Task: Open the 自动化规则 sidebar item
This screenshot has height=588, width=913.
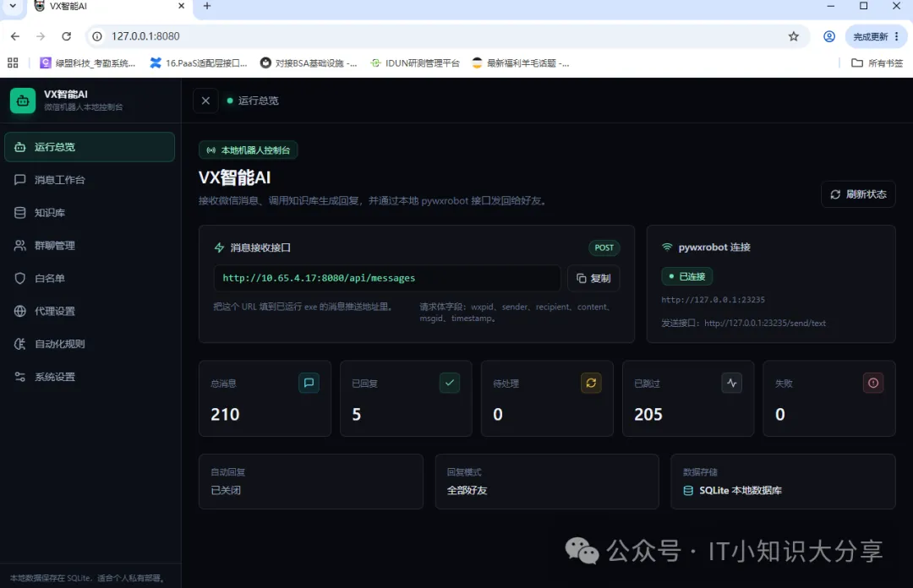Action: pyautogui.click(x=90, y=344)
